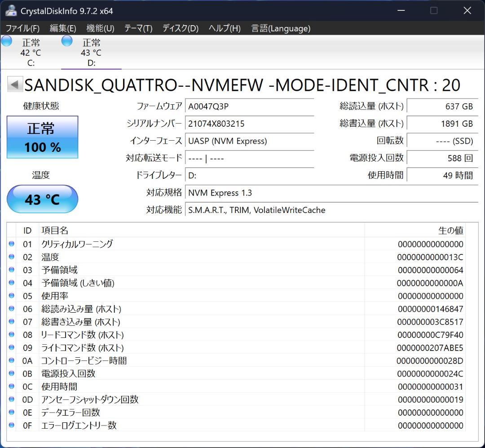
Task: Select the blue status dot beside 温度 row
Action: 11,257
